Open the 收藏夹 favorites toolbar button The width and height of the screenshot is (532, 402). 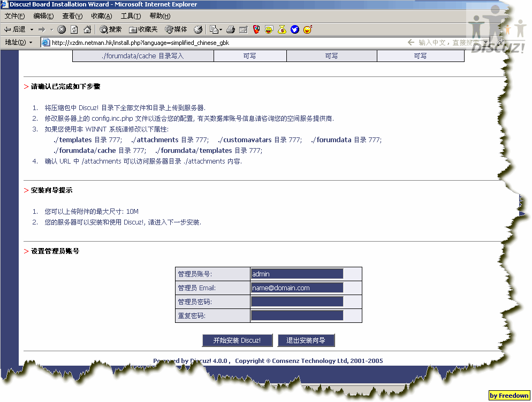(143, 29)
